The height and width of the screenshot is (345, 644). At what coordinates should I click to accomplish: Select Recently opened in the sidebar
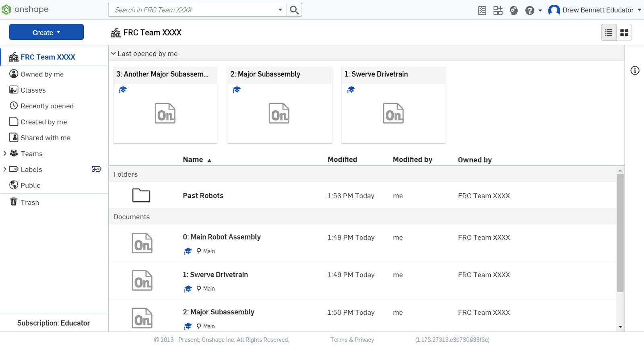pos(47,106)
